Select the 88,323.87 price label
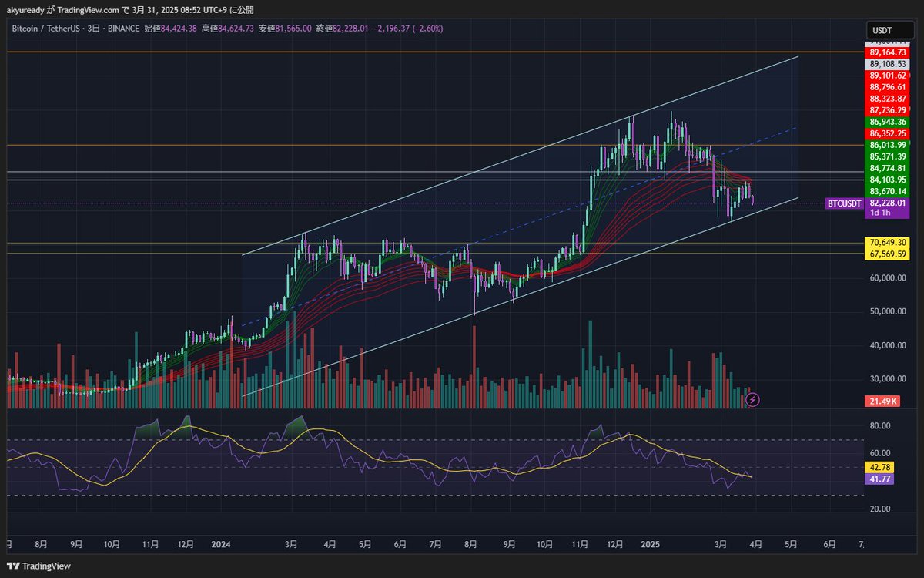This screenshot has width=924, height=578. (886, 99)
